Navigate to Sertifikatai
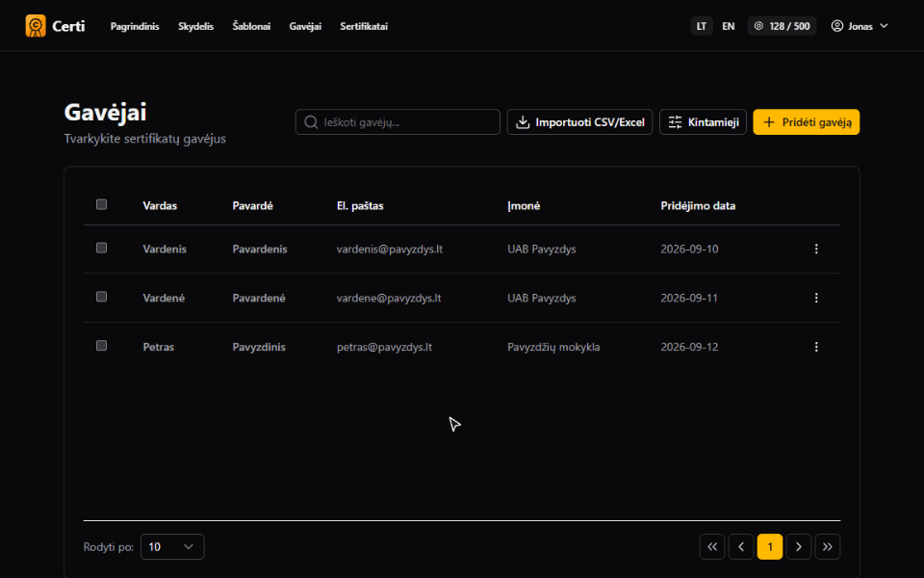This screenshot has height=578, width=924. [x=364, y=26]
